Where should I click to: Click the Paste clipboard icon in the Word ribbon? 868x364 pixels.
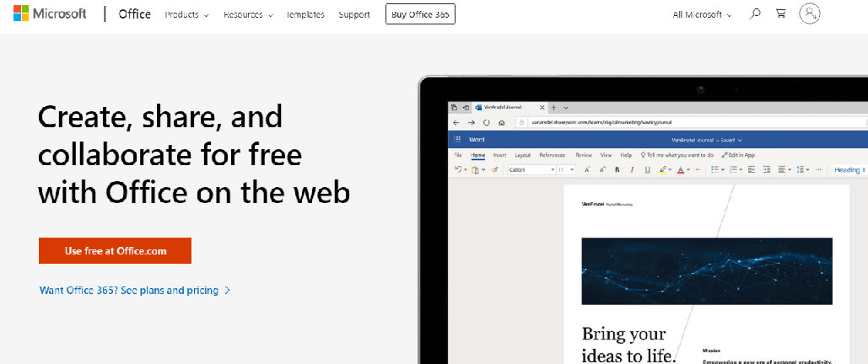[476, 170]
